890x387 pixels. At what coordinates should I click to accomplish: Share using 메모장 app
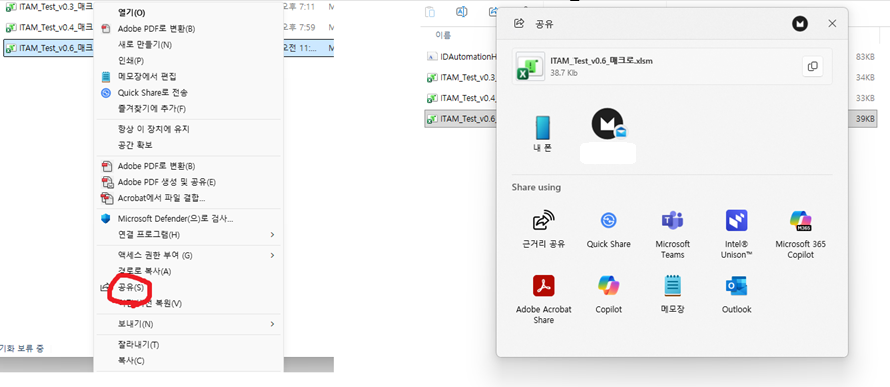(x=673, y=295)
